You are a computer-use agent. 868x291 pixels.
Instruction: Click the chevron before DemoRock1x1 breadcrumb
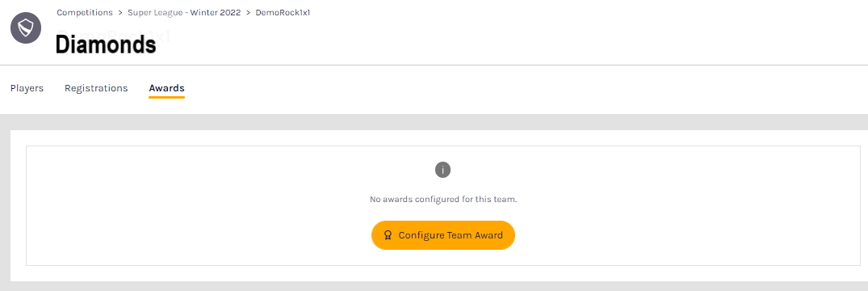tap(248, 12)
